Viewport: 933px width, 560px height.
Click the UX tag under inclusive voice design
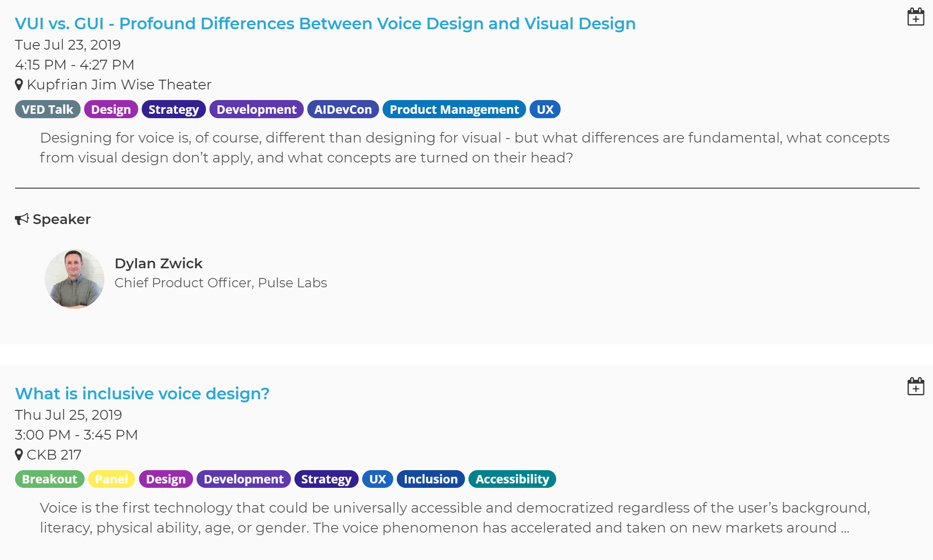377,479
